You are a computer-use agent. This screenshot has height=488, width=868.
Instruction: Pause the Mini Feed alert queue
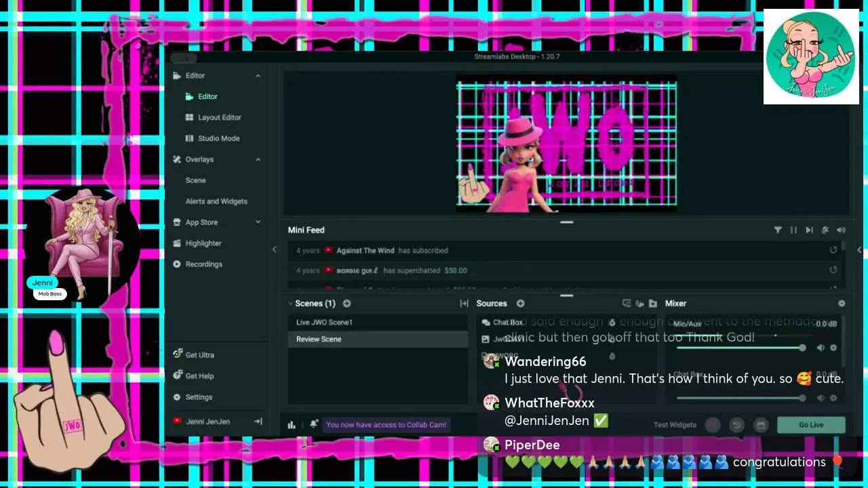(x=793, y=230)
